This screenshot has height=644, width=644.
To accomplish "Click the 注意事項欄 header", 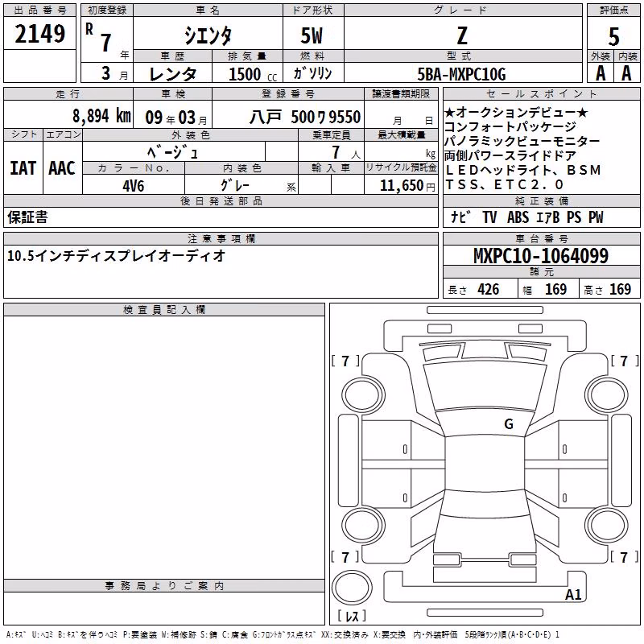I will pos(221,238).
